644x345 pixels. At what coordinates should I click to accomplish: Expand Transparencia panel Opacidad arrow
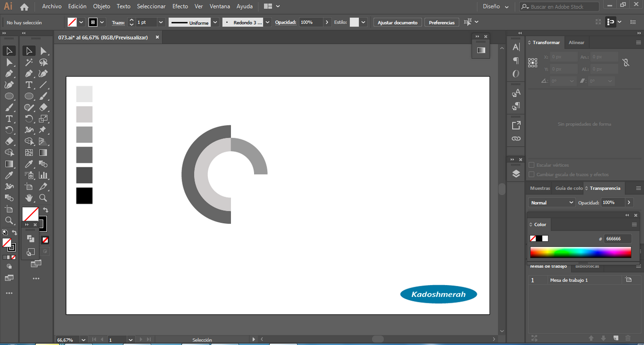pyautogui.click(x=628, y=202)
